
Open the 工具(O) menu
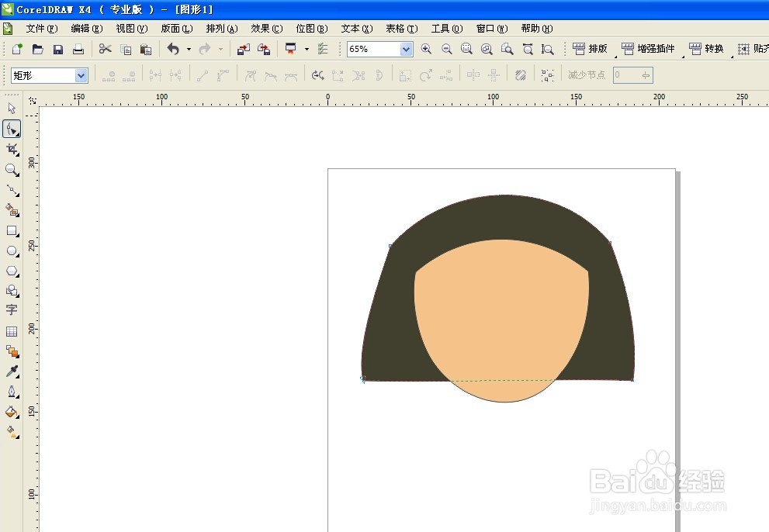[x=447, y=29]
